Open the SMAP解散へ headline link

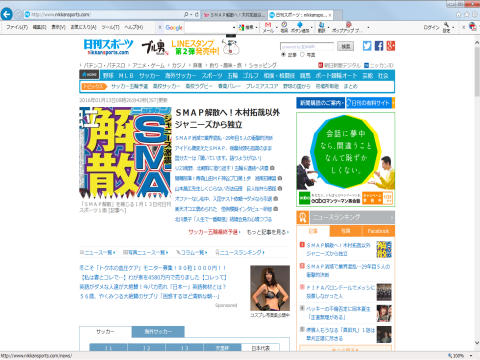(228, 118)
